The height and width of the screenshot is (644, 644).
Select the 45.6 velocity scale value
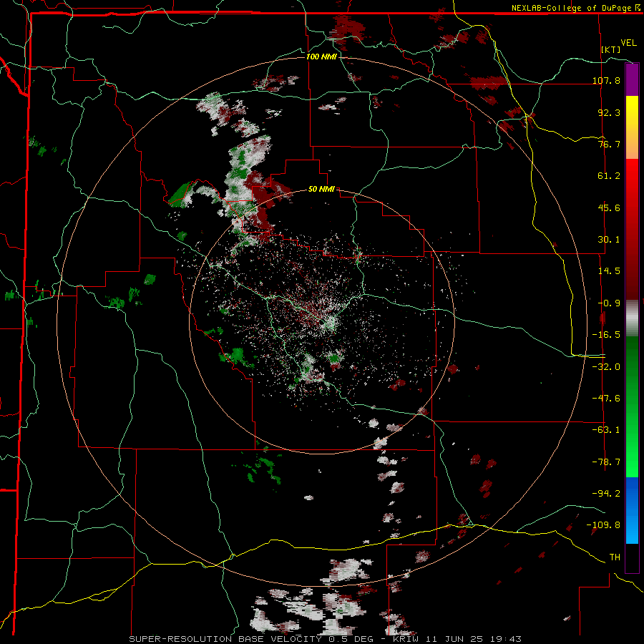[x=609, y=208]
